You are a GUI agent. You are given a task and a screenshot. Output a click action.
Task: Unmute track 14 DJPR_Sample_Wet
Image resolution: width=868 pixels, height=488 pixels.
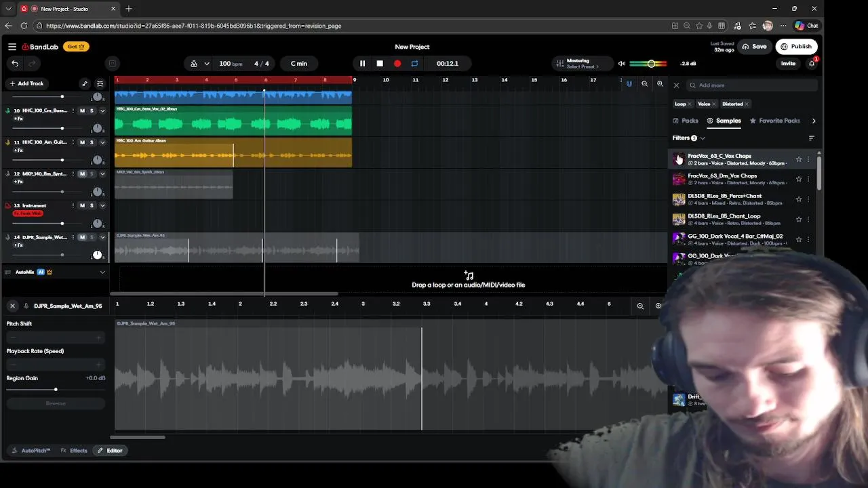point(82,237)
